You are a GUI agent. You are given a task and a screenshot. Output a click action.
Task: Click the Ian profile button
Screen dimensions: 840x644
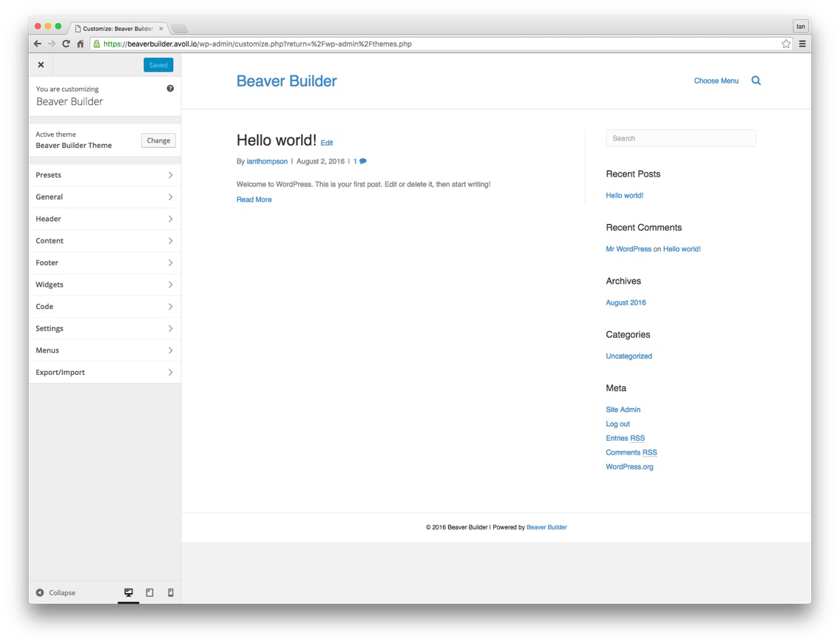tap(800, 27)
